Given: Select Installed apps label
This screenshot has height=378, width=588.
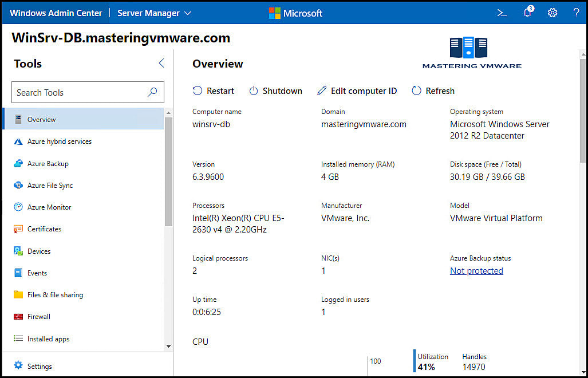Looking at the screenshot, I should (x=48, y=339).
